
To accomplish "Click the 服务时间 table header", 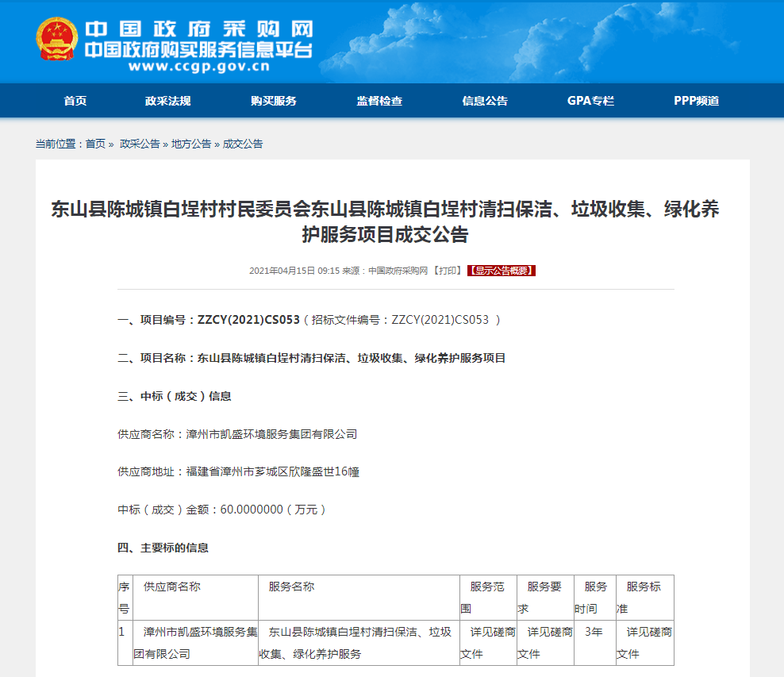I will 595,598.
